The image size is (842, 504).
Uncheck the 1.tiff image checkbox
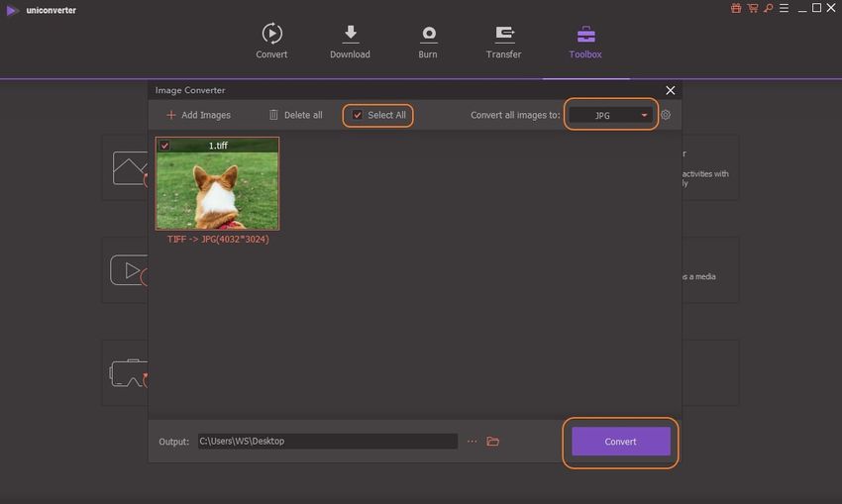[164, 146]
